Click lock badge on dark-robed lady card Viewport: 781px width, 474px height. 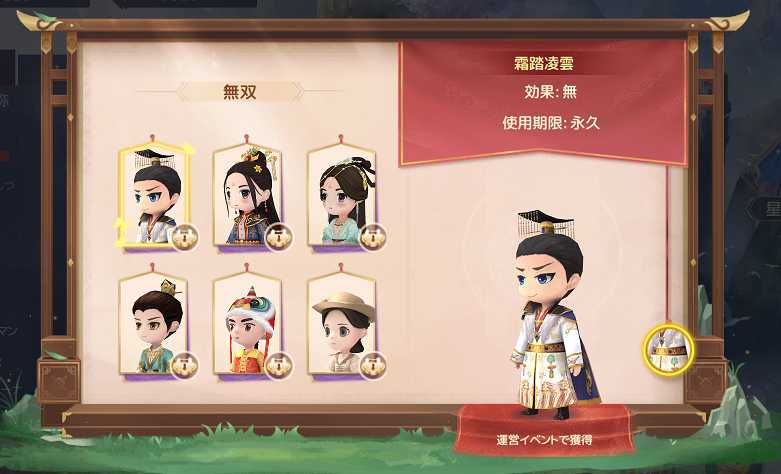point(279,237)
